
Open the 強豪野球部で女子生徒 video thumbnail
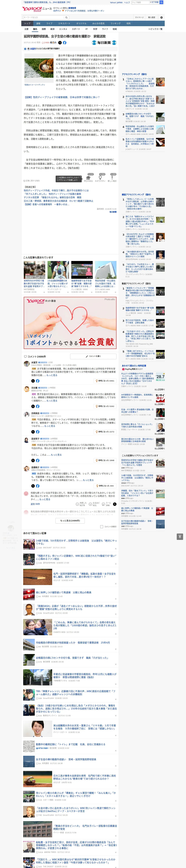tap(82, 270)
